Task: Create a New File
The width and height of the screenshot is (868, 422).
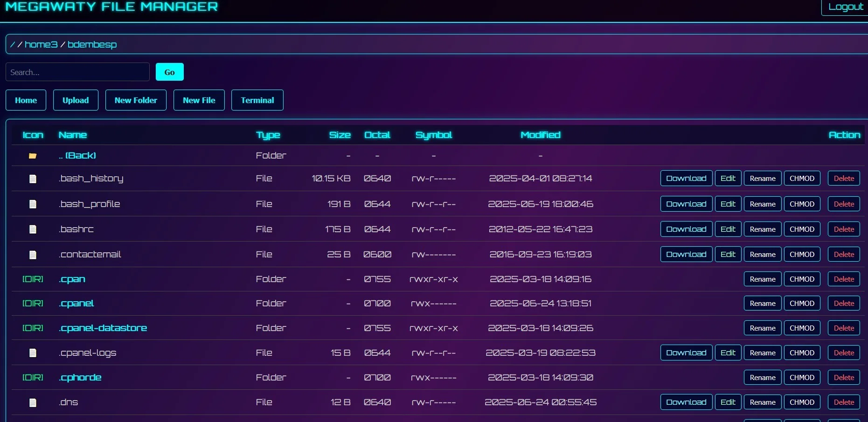Action: pos(199,100)
